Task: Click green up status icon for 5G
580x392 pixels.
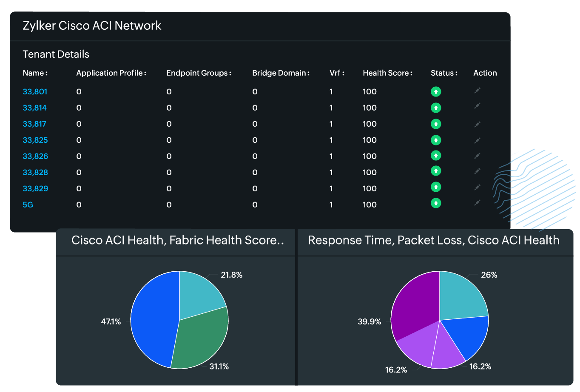Action: pyautogui.click(x=436, y=203)
